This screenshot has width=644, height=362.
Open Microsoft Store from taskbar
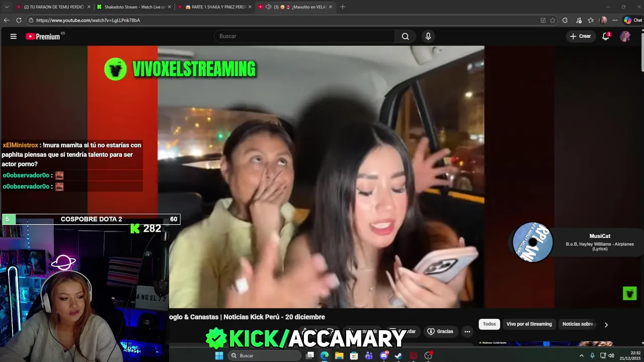pos(354,355)
